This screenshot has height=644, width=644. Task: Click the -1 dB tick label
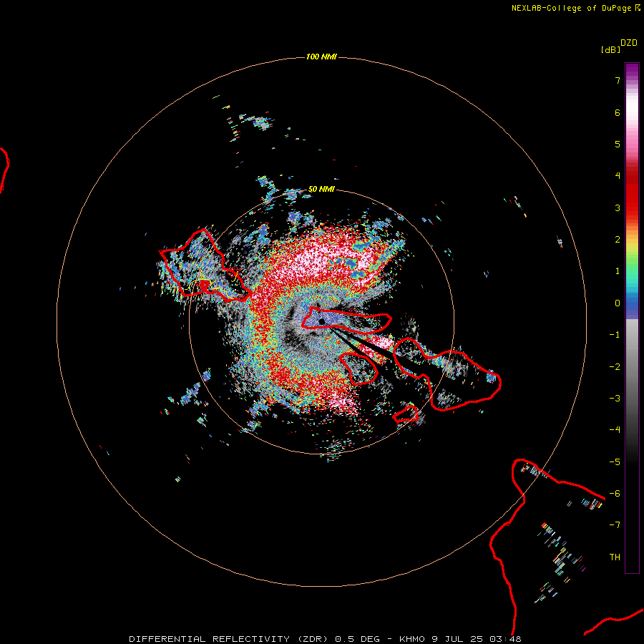(x=615, y=335)
